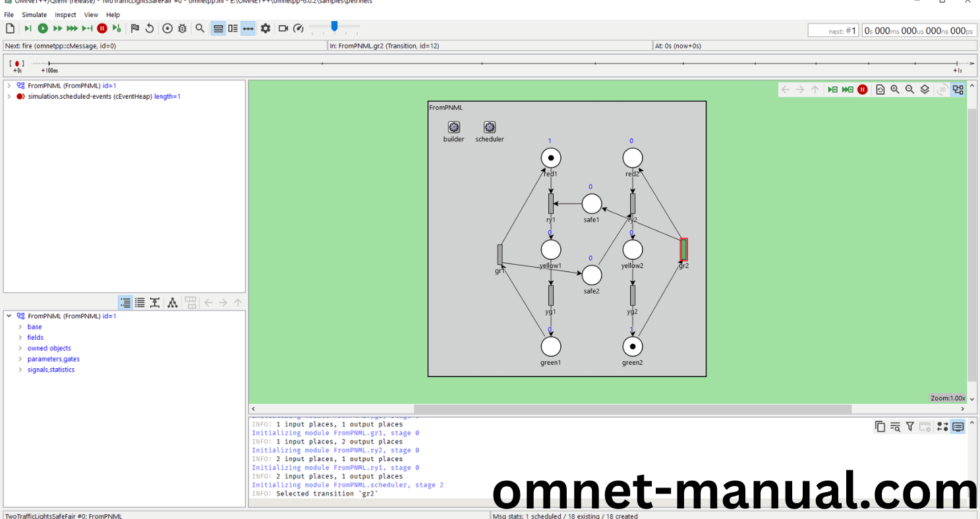Open the Simulate menu
This screenshot has width=980, height=519.
click(34, 14)
